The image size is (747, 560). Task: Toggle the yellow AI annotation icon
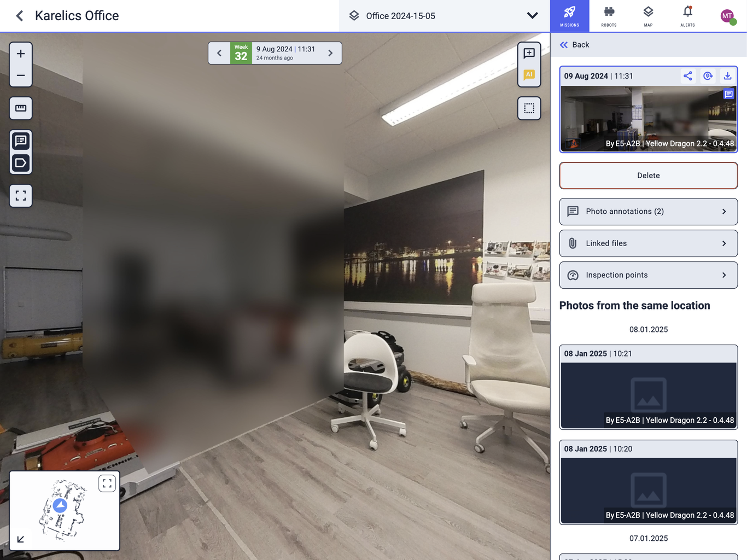[529, 75]
